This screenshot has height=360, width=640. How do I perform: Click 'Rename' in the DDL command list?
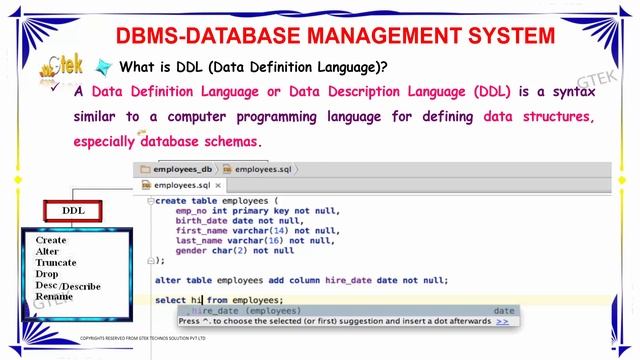54,296
